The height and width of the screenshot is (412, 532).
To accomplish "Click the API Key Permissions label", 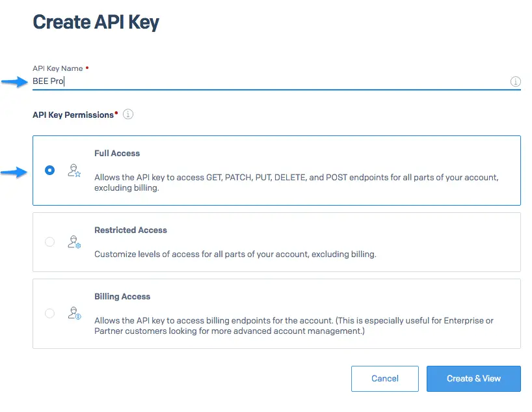I will (x=73, y=115).
